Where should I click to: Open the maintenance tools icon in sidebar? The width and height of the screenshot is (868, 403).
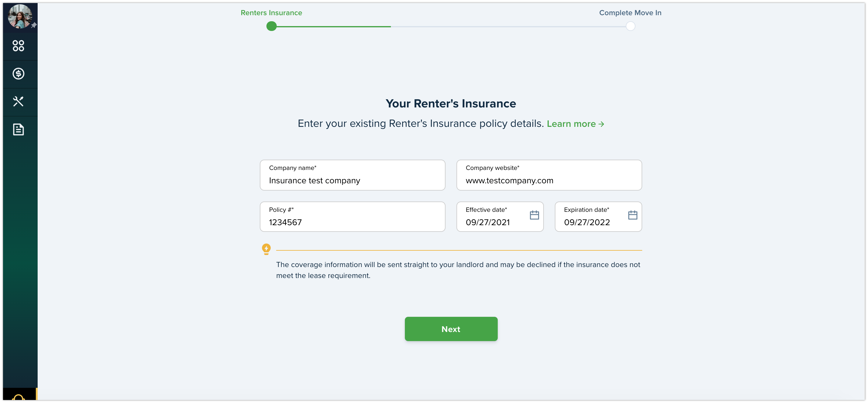click(18, 101)
